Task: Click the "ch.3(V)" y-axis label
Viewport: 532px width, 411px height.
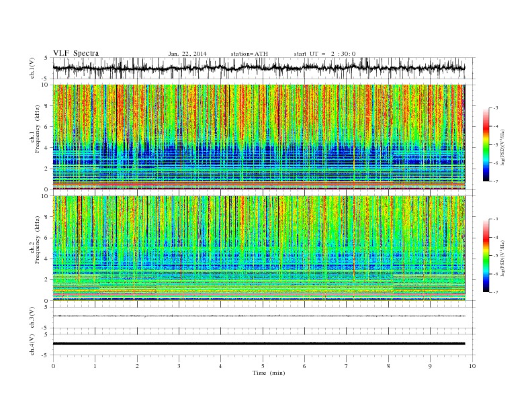Action: click(32, 318)
